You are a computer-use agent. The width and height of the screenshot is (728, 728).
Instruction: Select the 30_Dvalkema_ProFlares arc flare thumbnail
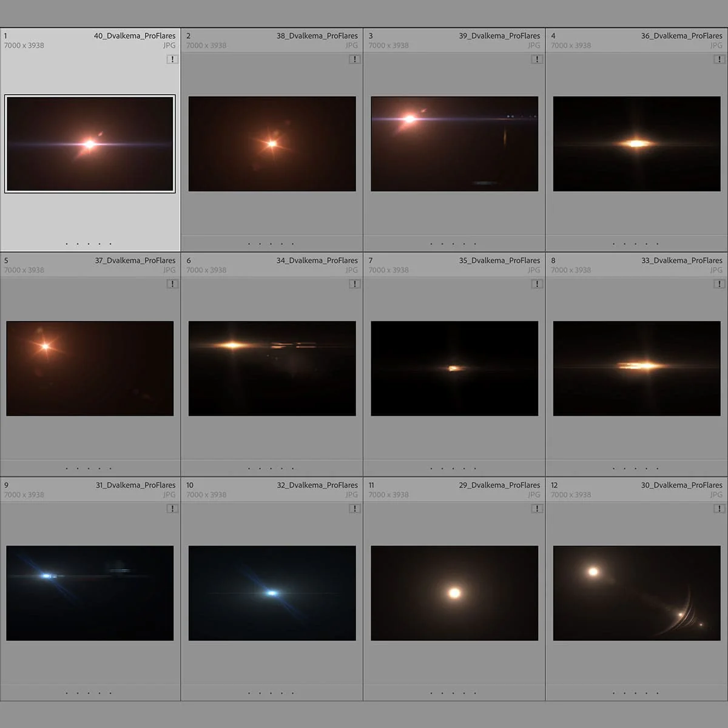[637, 593]
